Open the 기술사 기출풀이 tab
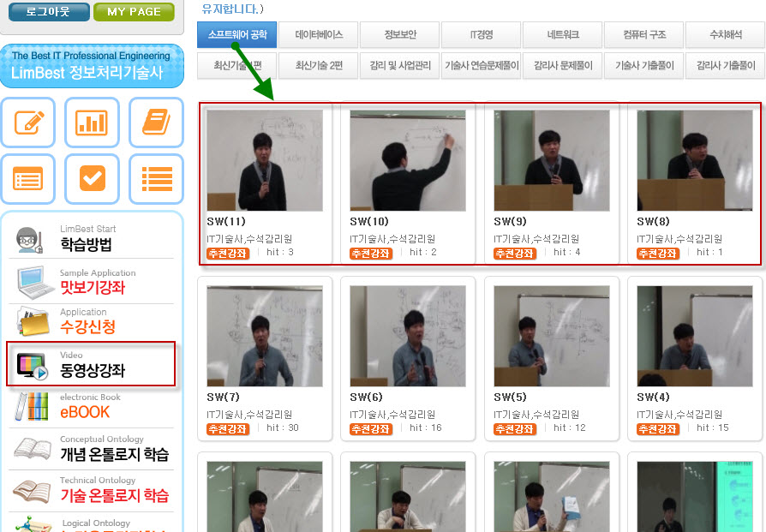Image resolution: width=766 pixels, height=532 pixels. (x=644, y=65)
